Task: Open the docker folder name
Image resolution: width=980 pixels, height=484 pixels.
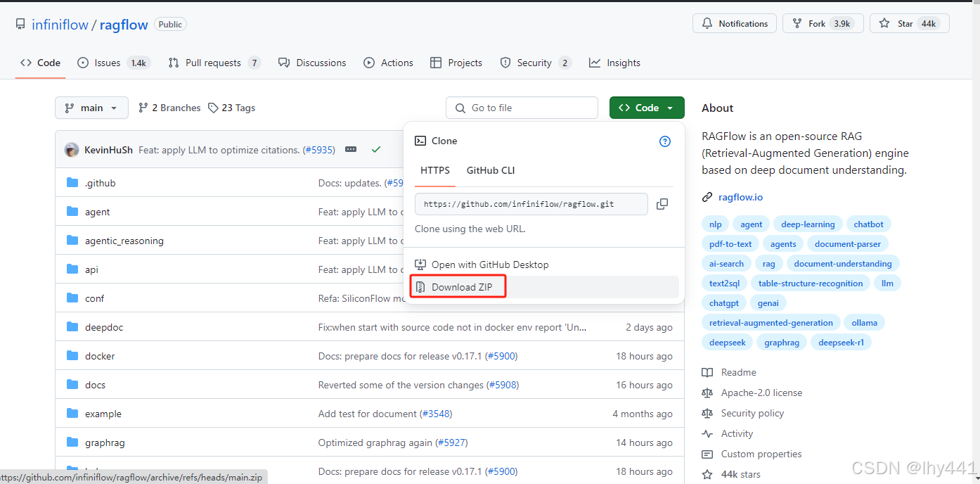Action: coord(100,356)
